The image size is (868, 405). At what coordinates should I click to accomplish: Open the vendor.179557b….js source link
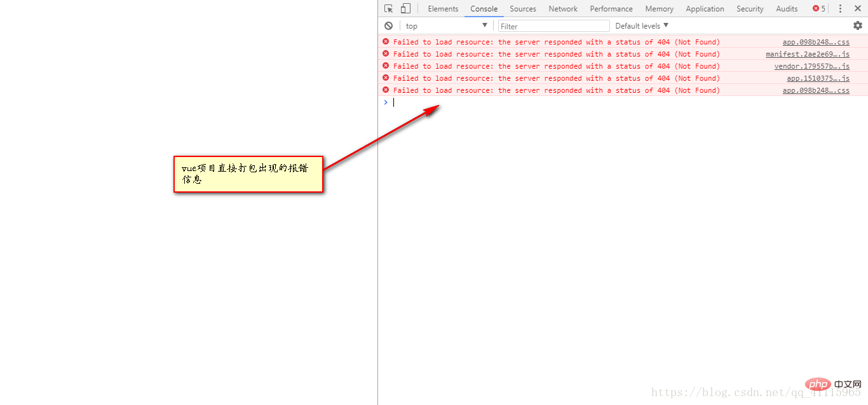[x=811, y=66]
